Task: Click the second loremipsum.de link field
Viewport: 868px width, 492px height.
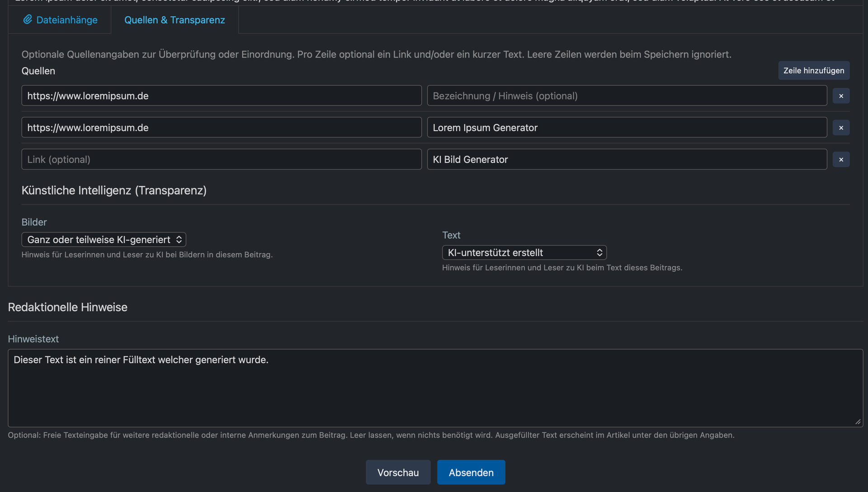Action: point(221,128)
